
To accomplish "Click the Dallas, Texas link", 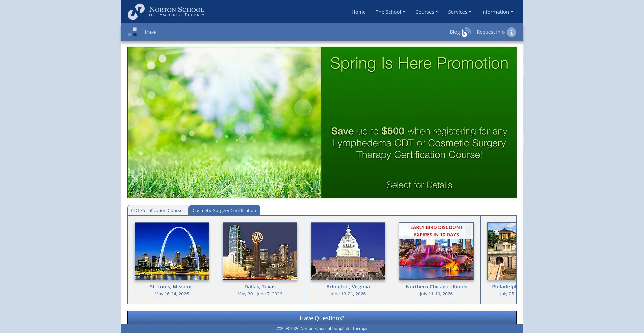I will tap(260, 287).
